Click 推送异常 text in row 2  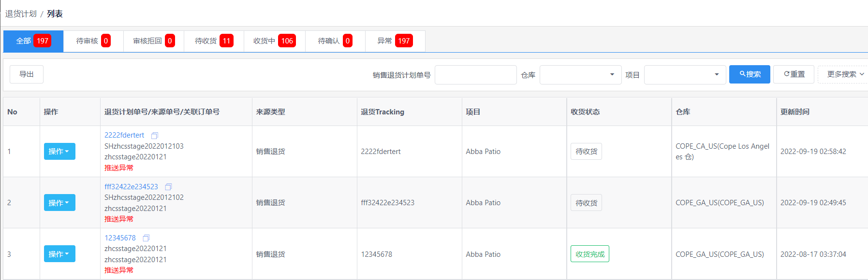click(x=119, y=219)
